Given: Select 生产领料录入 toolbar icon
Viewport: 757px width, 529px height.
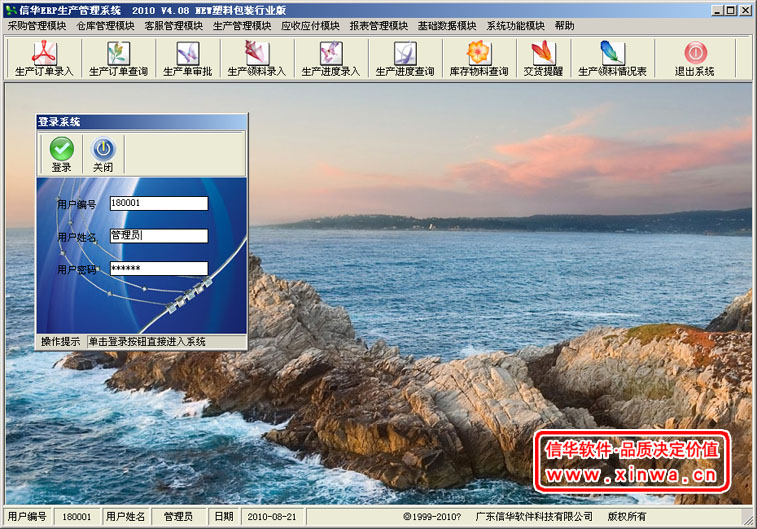Looking at the screenshot, I should click(257, 59).
